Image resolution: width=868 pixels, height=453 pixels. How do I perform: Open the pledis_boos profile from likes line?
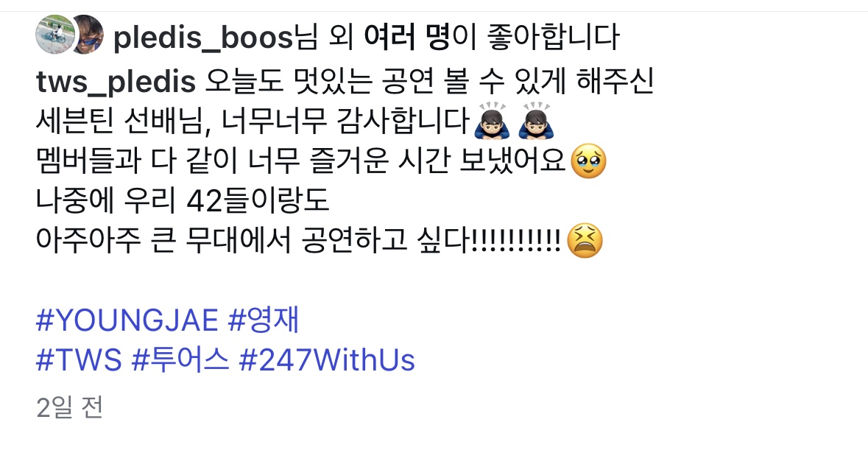point(202,38)
